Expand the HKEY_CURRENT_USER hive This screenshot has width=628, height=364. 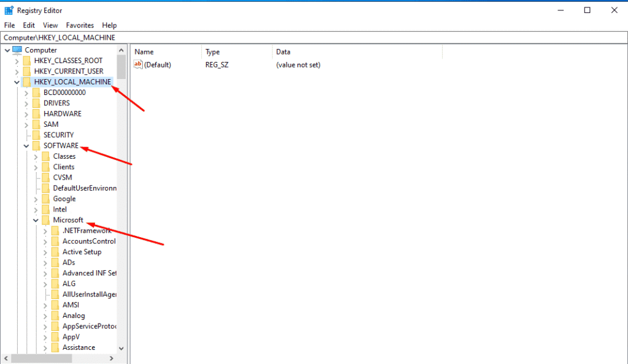(17, 72)
